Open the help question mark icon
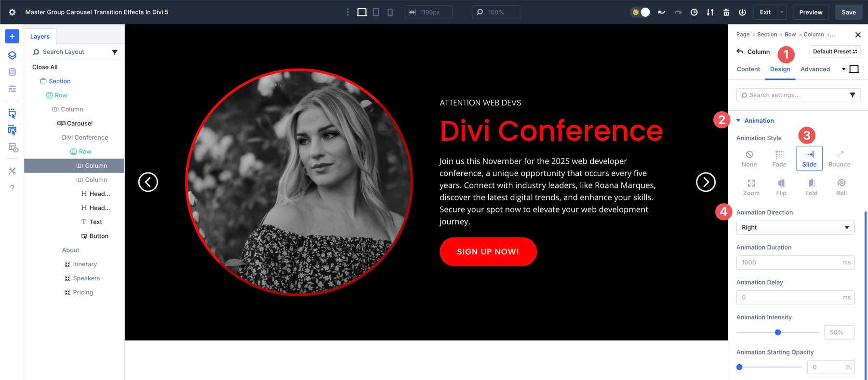Viewport: 868px width, 380px height. (12, 187)
